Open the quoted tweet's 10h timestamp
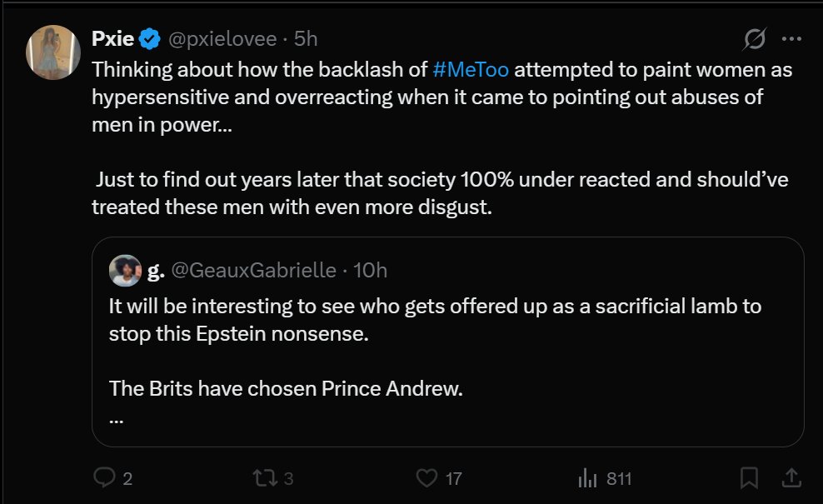 point(370,270)
